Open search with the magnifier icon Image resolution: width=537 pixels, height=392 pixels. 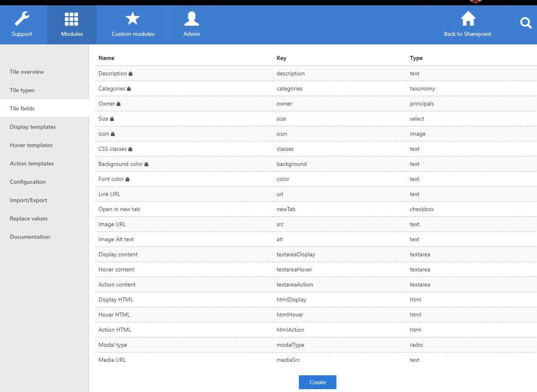(526, 23)
